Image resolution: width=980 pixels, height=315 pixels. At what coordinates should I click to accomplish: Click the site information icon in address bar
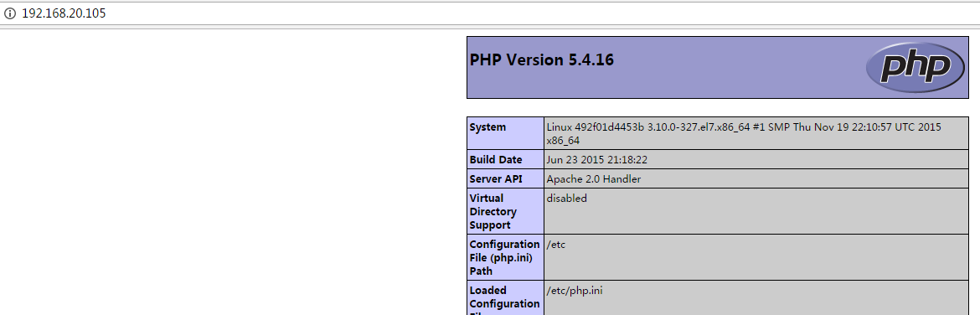(x=10, y=13)
